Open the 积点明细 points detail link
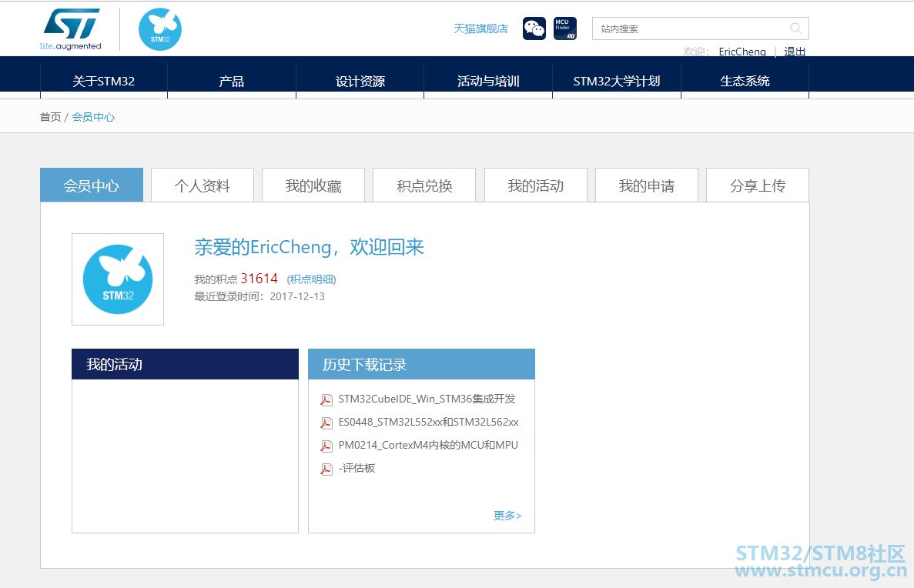914x588 pixels. click(x=312, y=279)
